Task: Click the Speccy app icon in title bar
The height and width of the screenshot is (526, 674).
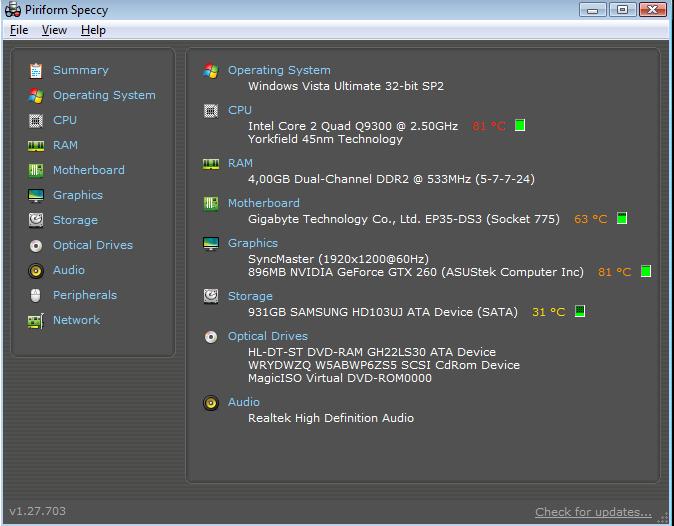Action: 13,9
